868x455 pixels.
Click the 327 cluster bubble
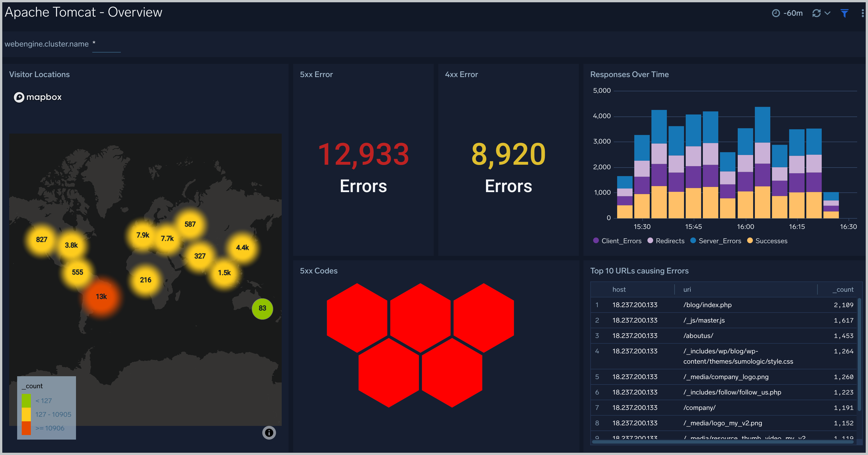(x=200, y=256)
